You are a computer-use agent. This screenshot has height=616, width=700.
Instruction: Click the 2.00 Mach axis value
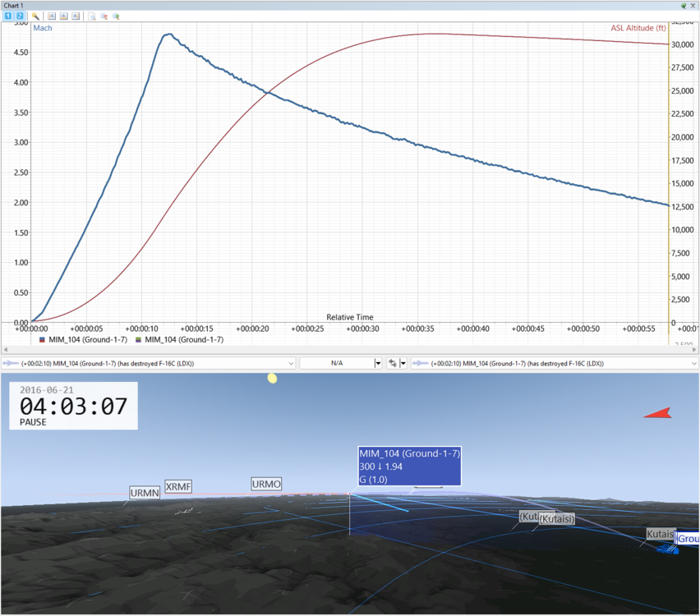(21, 203)
